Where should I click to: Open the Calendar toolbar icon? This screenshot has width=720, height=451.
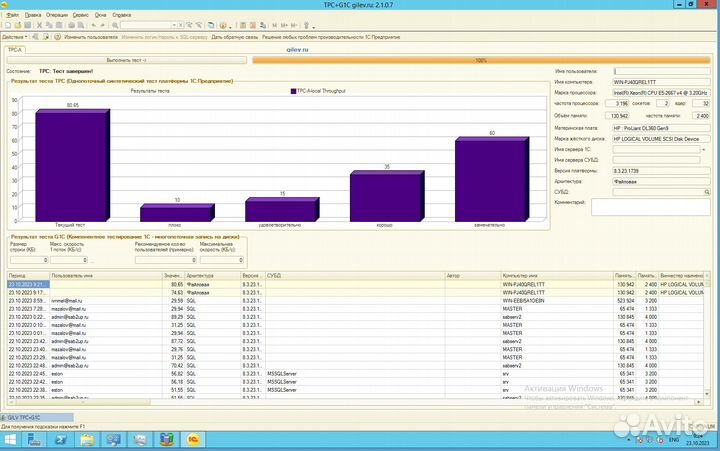[x=253, y=25]
